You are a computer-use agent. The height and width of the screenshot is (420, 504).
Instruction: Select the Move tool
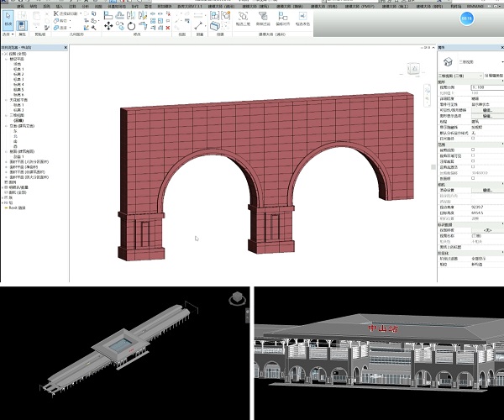pos(108,26)
